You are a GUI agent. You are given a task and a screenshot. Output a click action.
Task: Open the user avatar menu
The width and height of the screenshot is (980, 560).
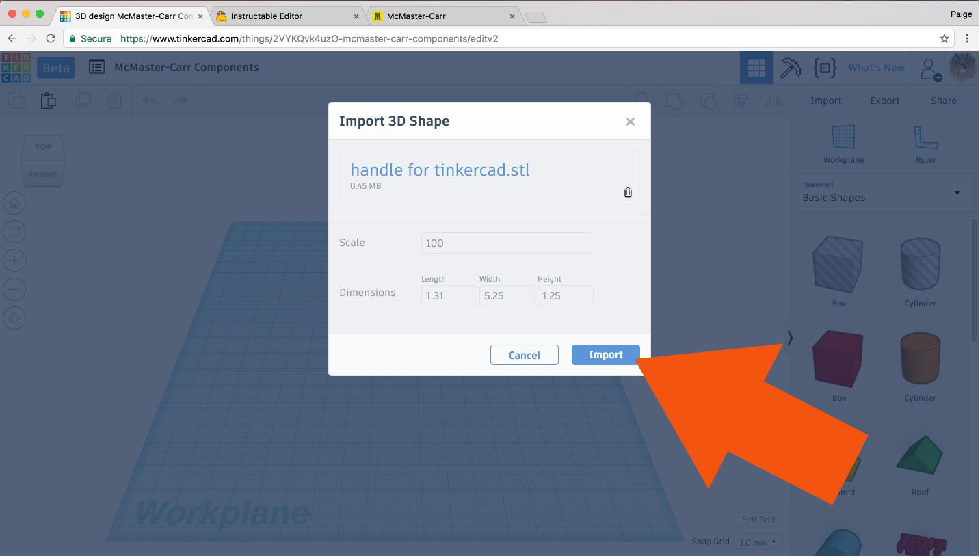(x=962, y=68)
